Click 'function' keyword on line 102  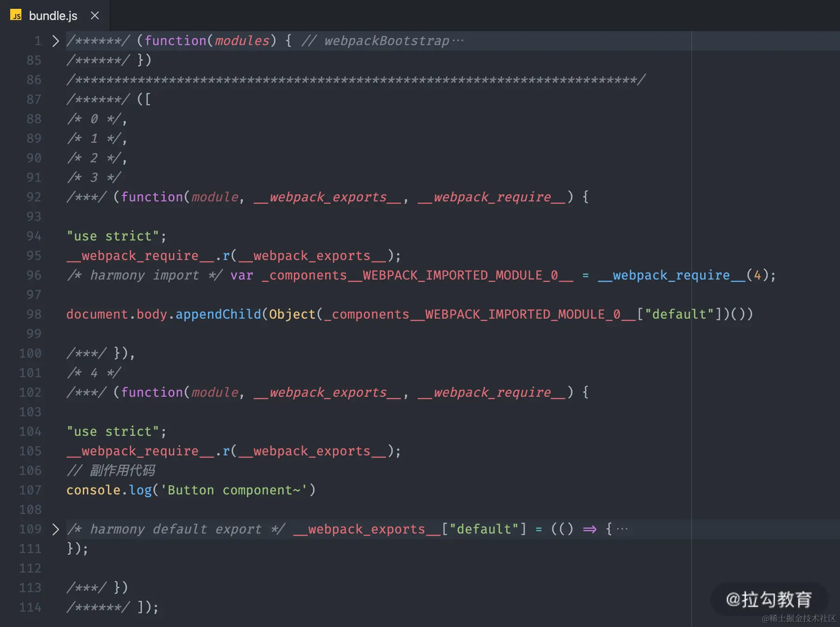(x=152, y=393)
